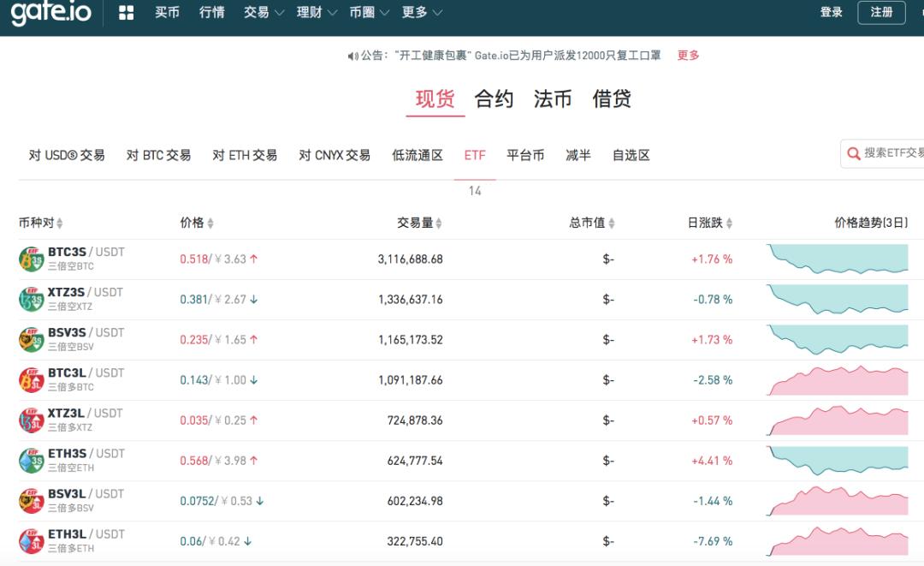Open the ETH3S / USDT pair

(86, 453)
